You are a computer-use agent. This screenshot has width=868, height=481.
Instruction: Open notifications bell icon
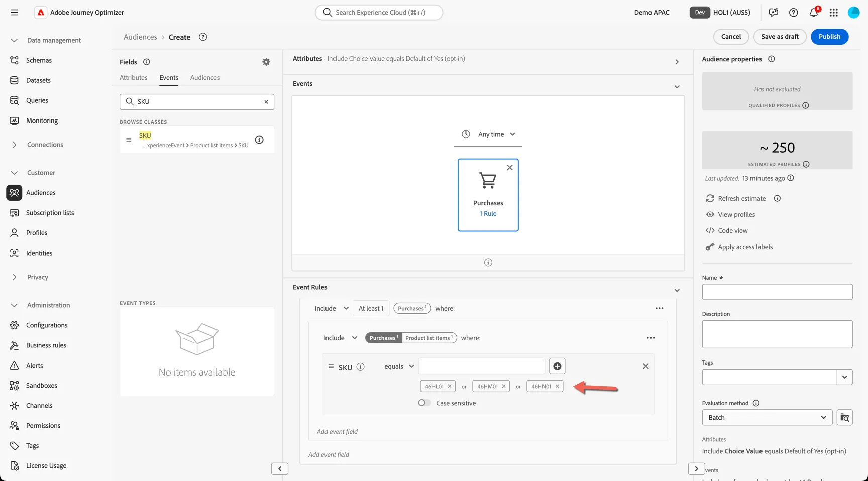pyautogui.click(x=814, y=13)
